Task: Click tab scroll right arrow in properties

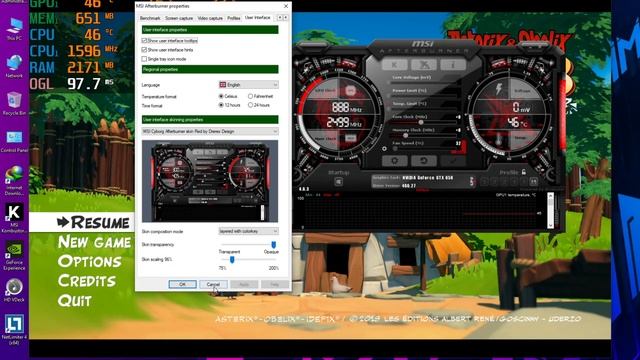Action: [x=285, y=18]
